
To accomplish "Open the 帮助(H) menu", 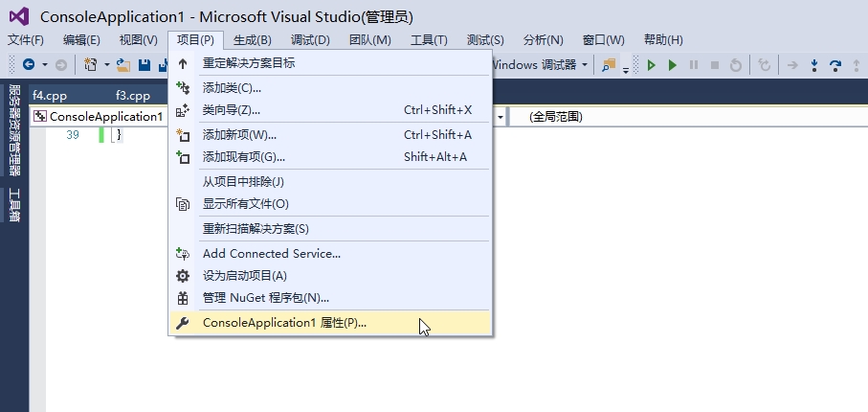I will (663, 40).
